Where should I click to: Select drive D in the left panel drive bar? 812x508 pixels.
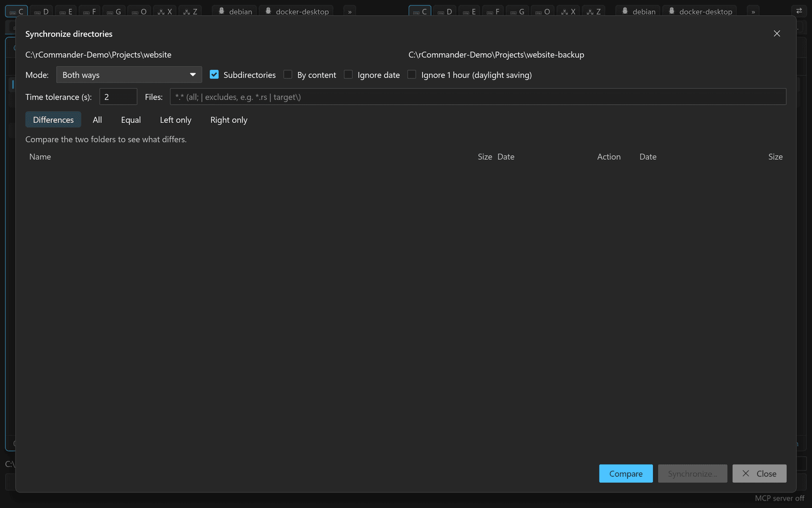[41, 11]
